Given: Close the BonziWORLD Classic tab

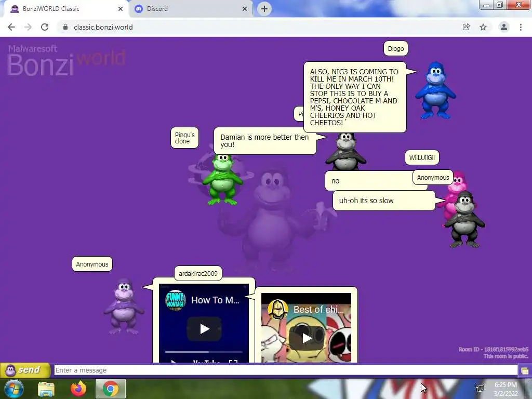Looking at the screenshot, I should 121,9.
